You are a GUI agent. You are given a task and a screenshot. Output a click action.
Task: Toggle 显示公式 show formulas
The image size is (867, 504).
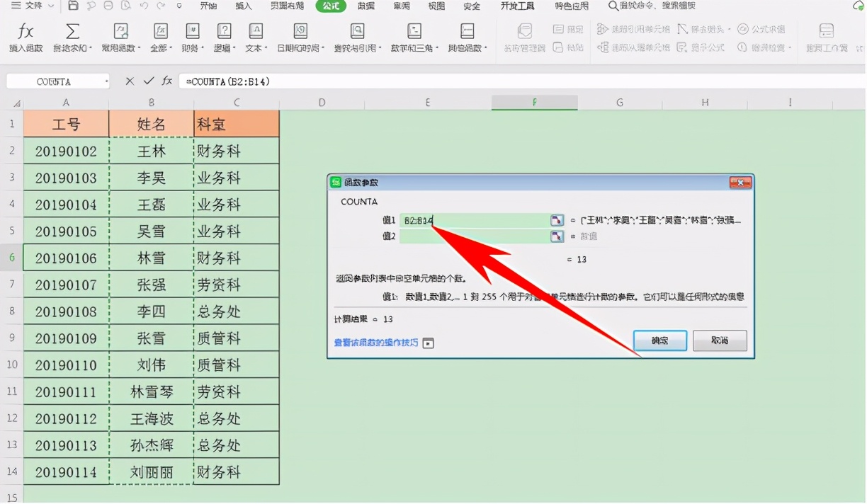point(701,47)
